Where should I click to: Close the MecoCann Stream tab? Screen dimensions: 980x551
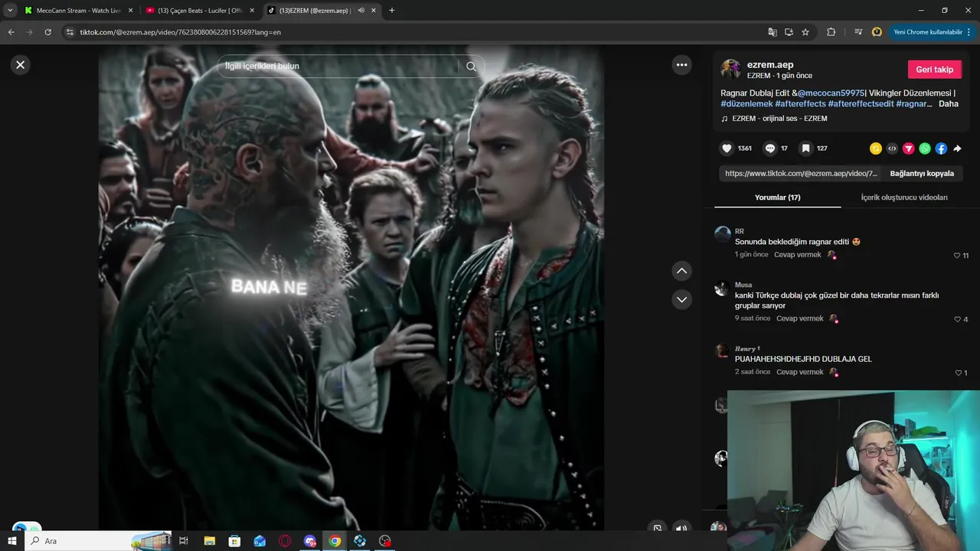tap(131, 11)
